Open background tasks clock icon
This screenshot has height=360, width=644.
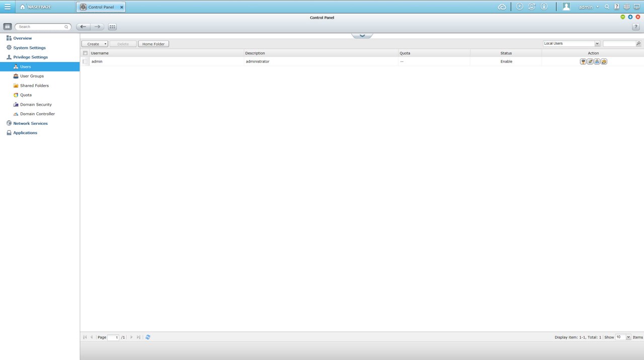click(519, 7)
